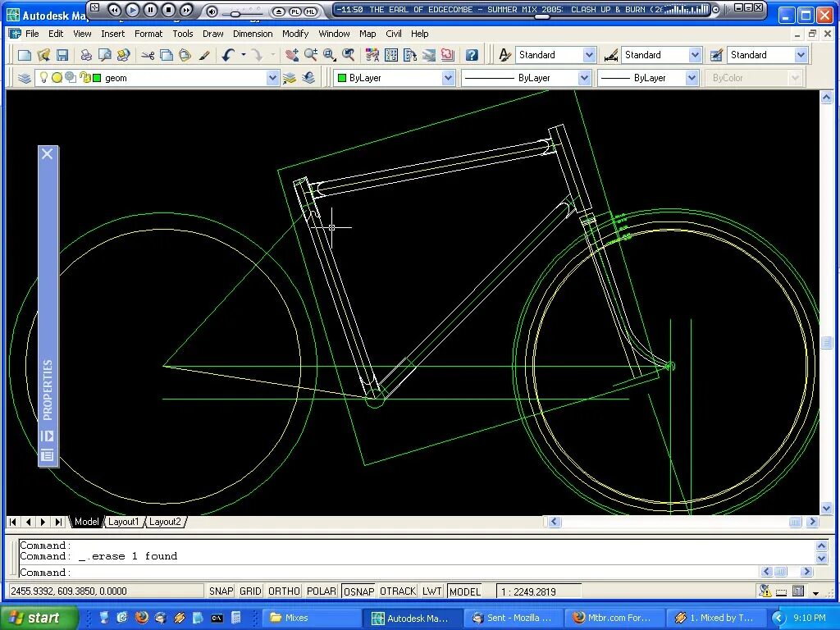Click Make Object's Layer Current icon
Image resolution: width=840 pixels, height=630 pixels.
click(290, 78)
